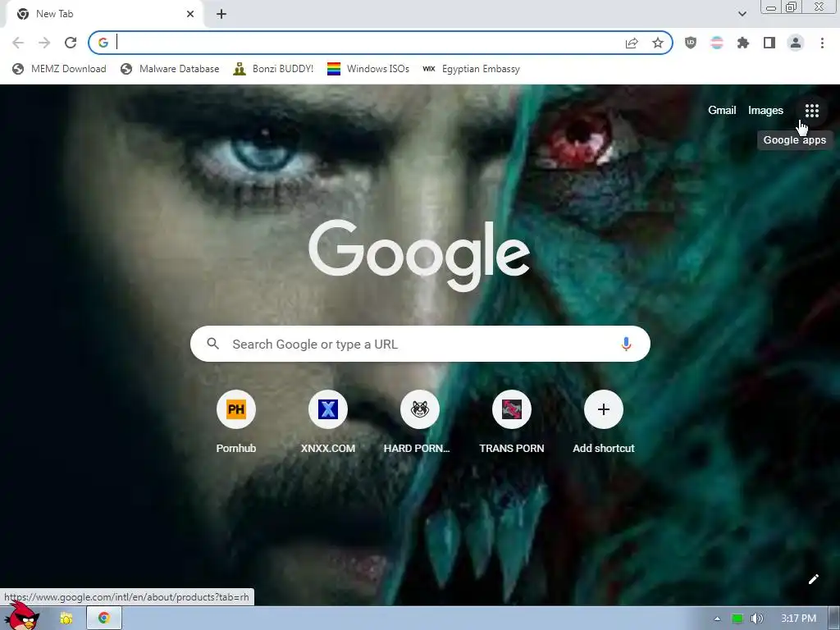Image resolution: width=840 pixels, height=630 pixels.
Task: Open the Bonzi BUDDY! bookmark
Action: pos(273,69)
